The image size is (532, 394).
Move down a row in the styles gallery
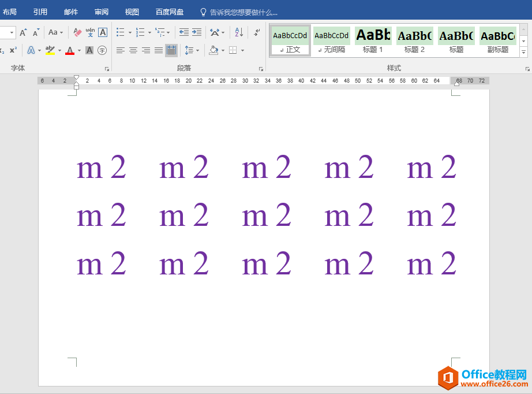pos(523,41)
